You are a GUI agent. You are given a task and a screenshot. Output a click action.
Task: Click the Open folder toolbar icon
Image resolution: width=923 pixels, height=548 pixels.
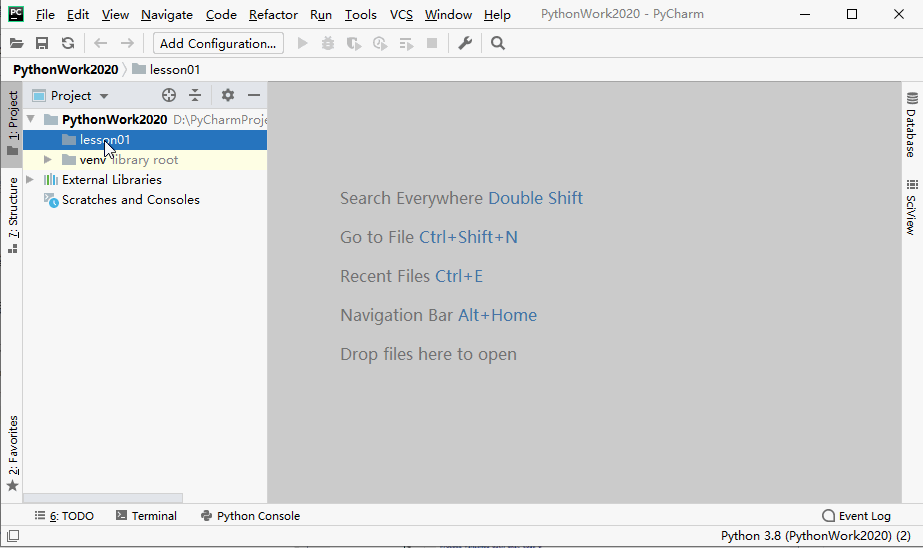pos(16,43)
